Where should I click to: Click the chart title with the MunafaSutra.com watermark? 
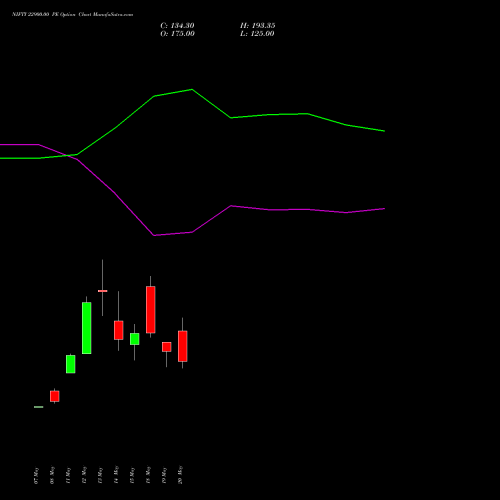tap(72, 15)
